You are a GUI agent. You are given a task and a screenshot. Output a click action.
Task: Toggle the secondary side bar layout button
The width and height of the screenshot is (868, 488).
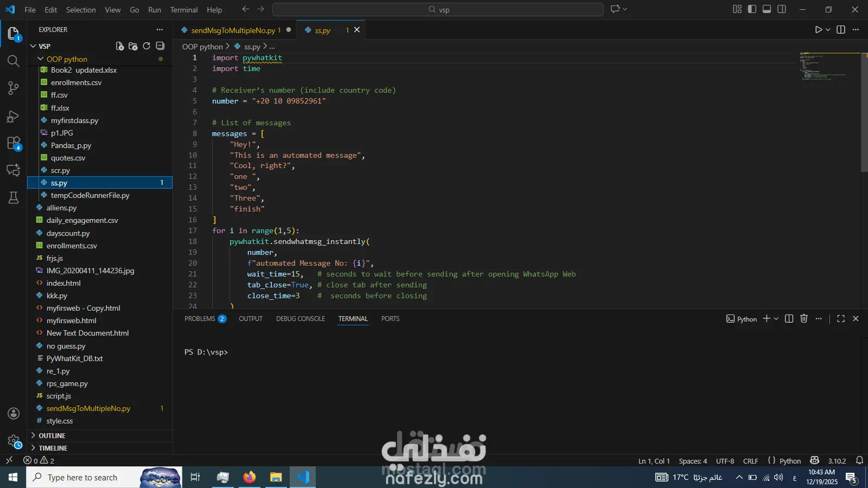(782, 9)
